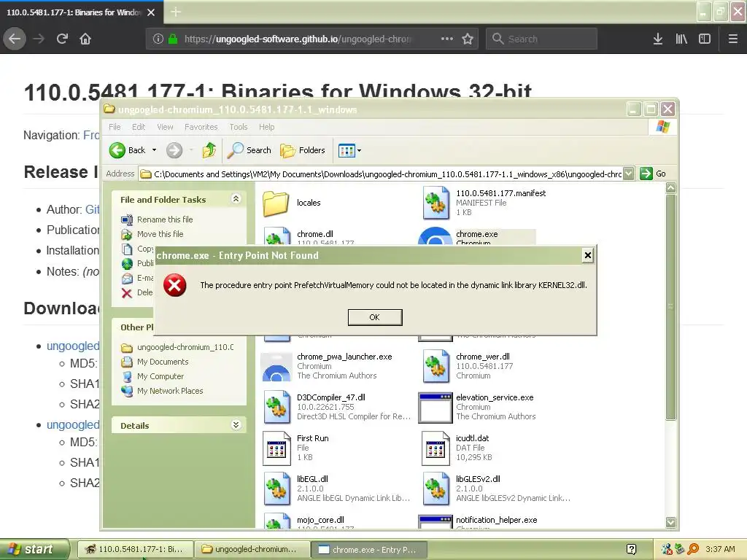Open page actions ellipsis in Firefox URL bar
The width and height of the screenshot is (747, 560).
447,39
